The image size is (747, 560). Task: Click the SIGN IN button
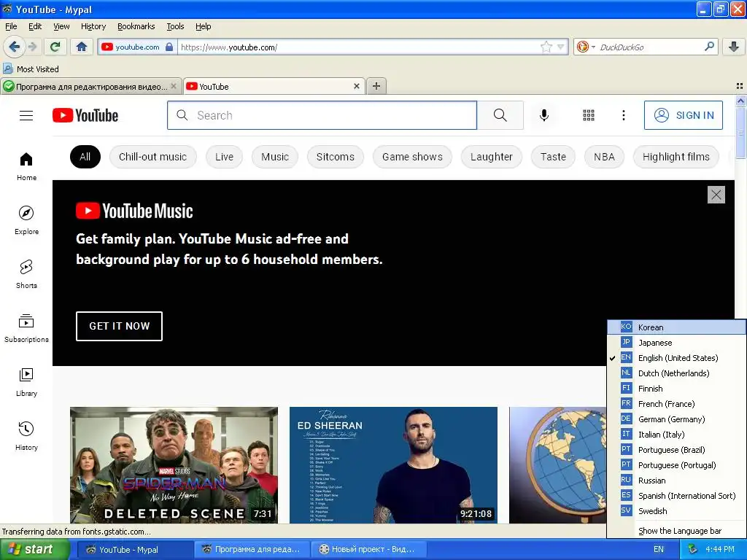tap(683, 115)
